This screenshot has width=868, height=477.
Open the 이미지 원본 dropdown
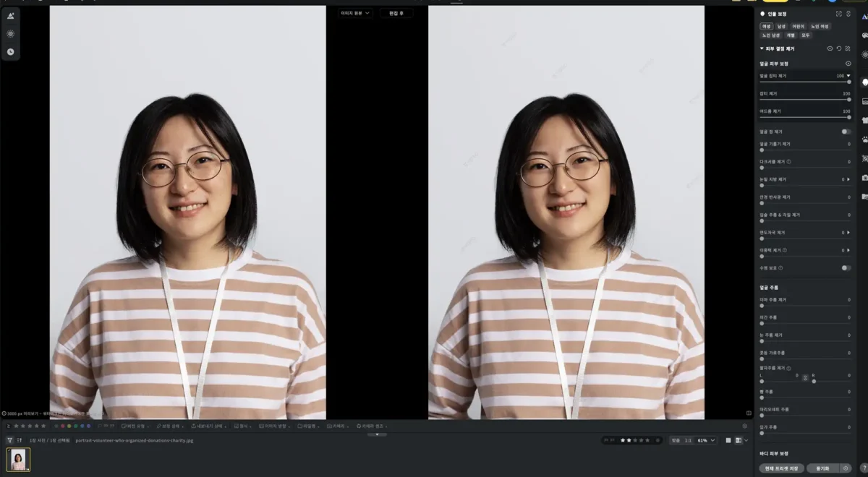point(355,13)
